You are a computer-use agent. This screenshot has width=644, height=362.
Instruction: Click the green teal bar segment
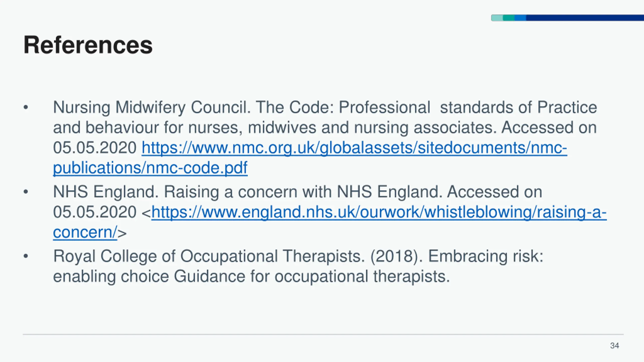click(x=509, y=18)
